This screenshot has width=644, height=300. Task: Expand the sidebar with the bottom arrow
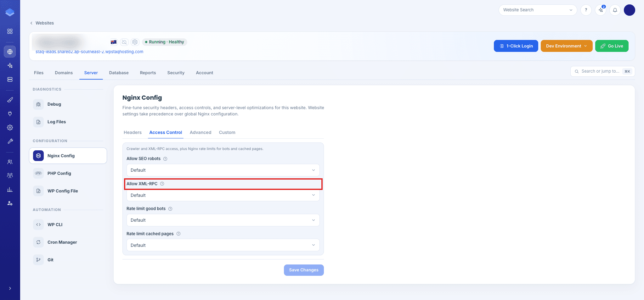coord(10,288)
